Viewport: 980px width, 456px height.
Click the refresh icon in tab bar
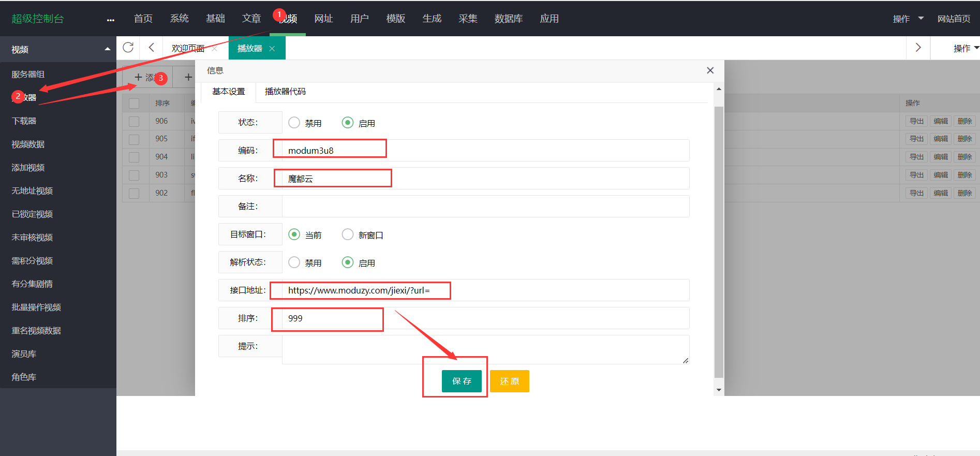(x=128, y=48)
